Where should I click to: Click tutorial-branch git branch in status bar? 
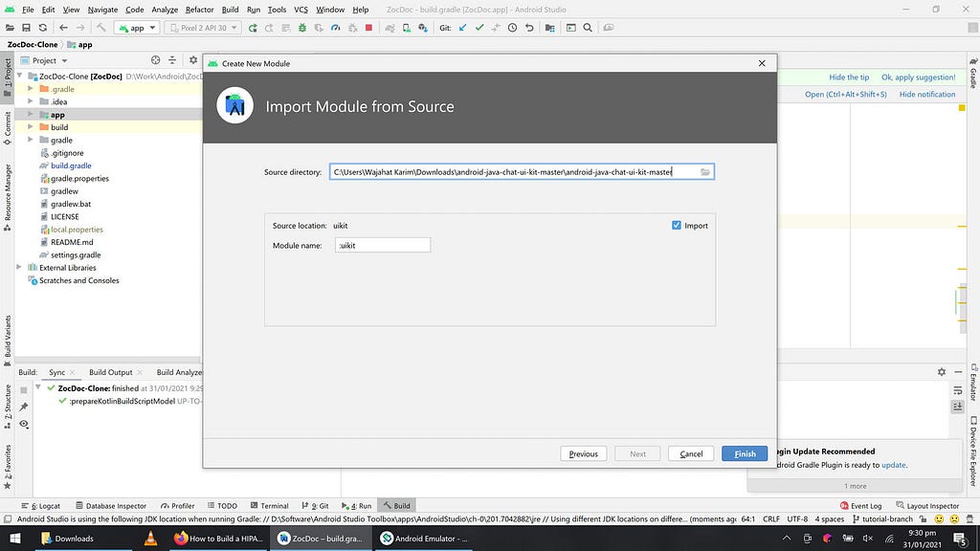[x=882, y=519]
